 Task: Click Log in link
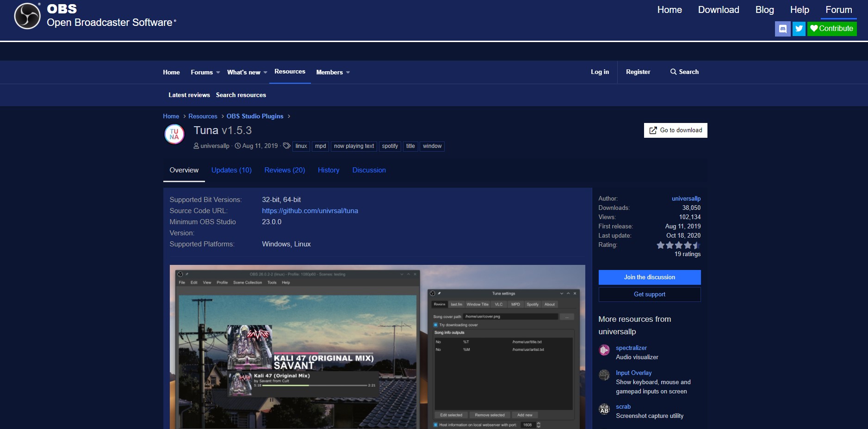600,72
